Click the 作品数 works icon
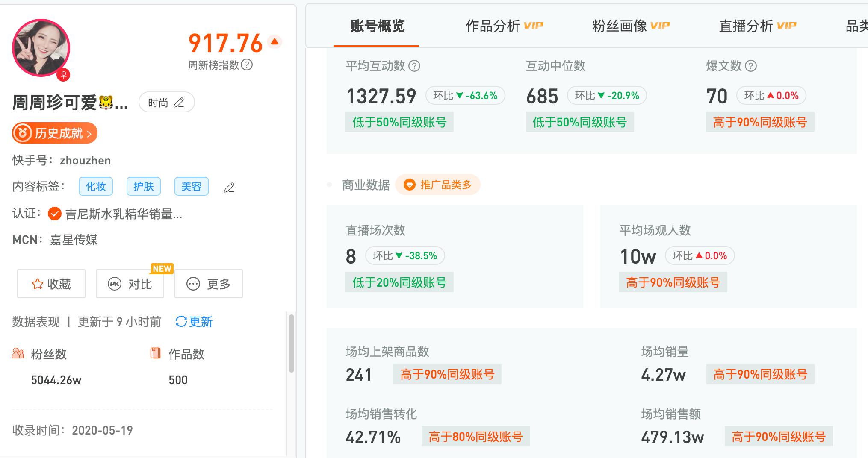Image resolution: width=868 pixels, height=458 pixels. point(155,353)
